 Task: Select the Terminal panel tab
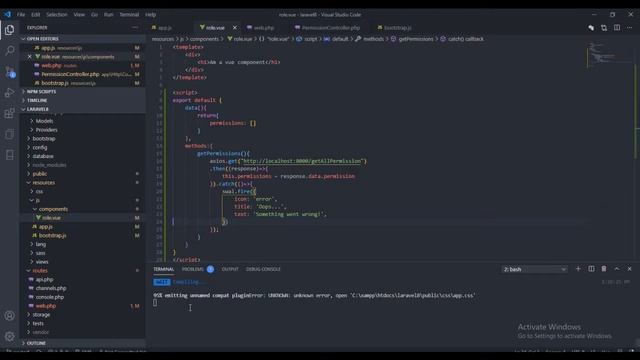(164, 269)
